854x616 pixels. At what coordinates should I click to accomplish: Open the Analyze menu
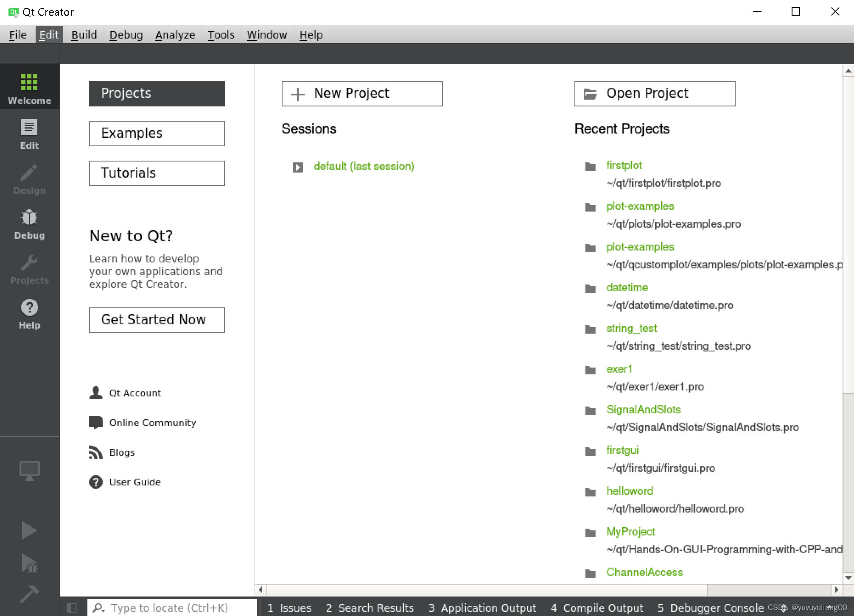tap(175, 35)
